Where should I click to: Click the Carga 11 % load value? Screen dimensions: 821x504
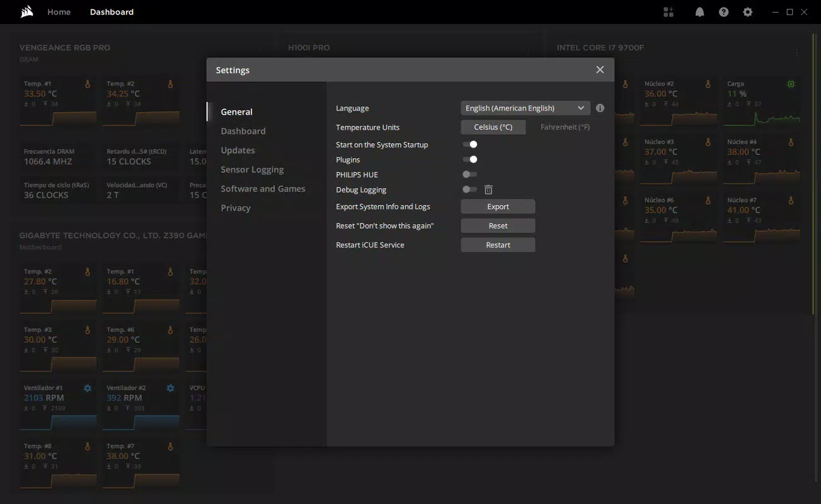737,94
